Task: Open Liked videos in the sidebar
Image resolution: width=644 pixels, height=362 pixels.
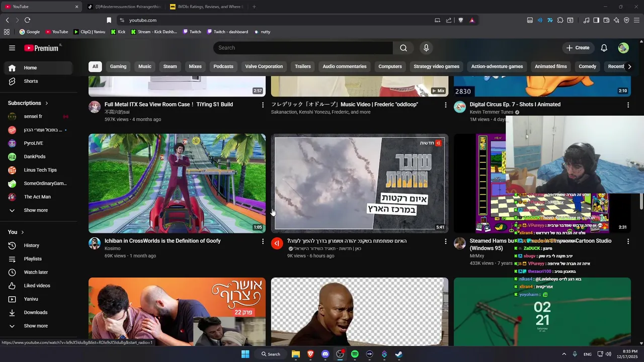Action: 39,286
